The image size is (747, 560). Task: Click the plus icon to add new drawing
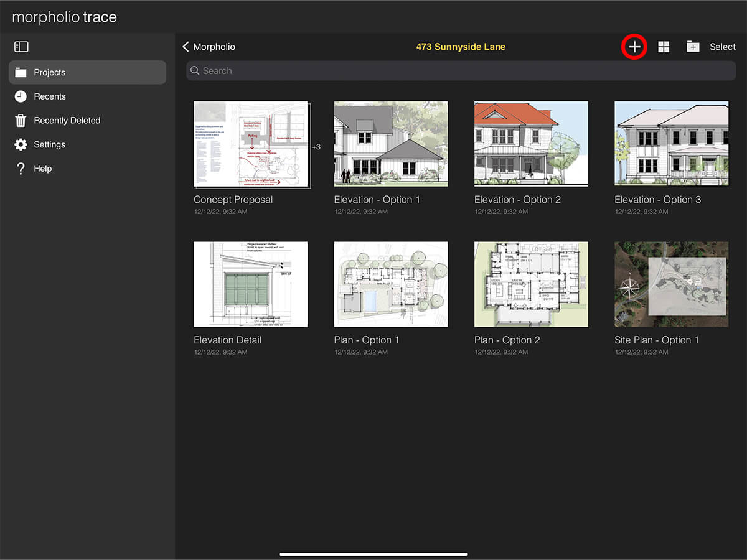pyautogui.click(x=634, y=47)
